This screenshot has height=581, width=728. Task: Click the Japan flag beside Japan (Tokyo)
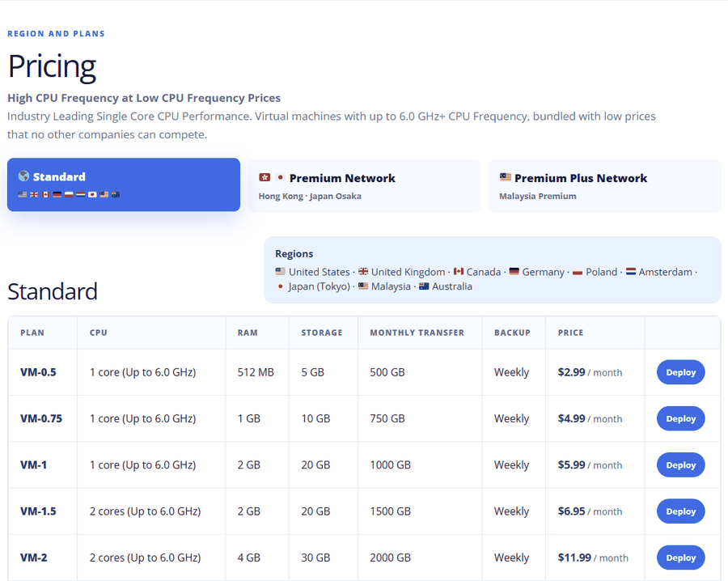[x=280, y=286]
